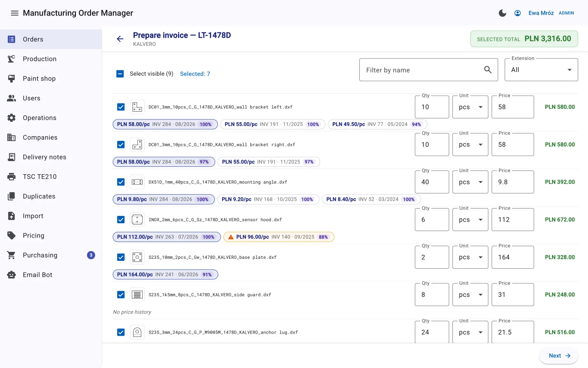Open Unit dropdown for wall bracket left.dxf

(x=470, y=107)
